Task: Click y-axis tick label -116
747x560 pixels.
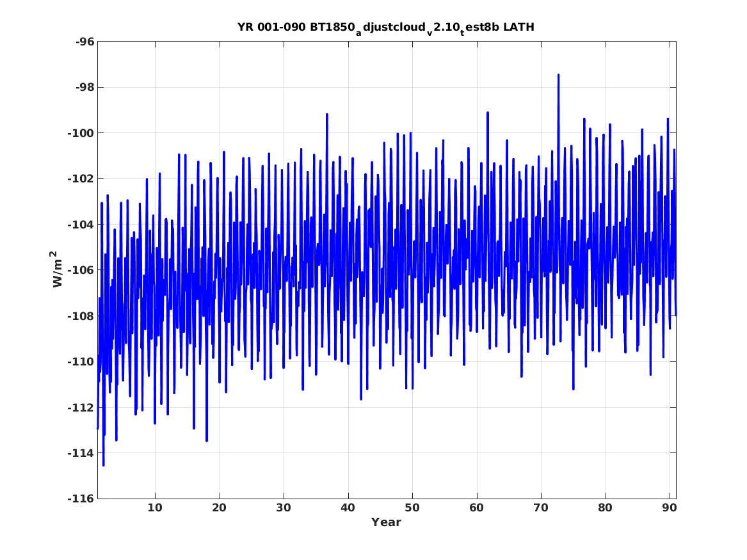Action: point(81,499)
